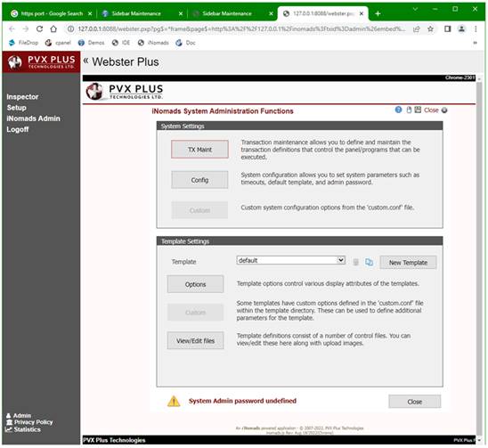Click the bottom Close button

pos(415,402)
